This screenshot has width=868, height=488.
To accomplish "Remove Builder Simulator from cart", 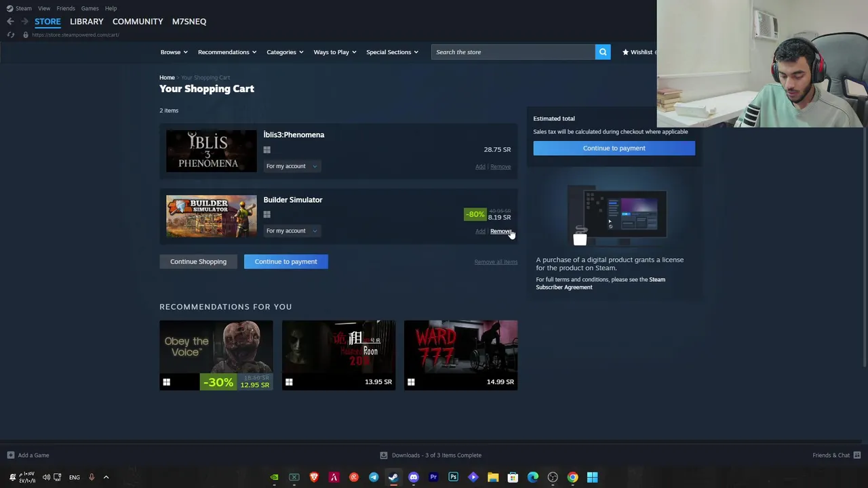I will tap(500, 232).
